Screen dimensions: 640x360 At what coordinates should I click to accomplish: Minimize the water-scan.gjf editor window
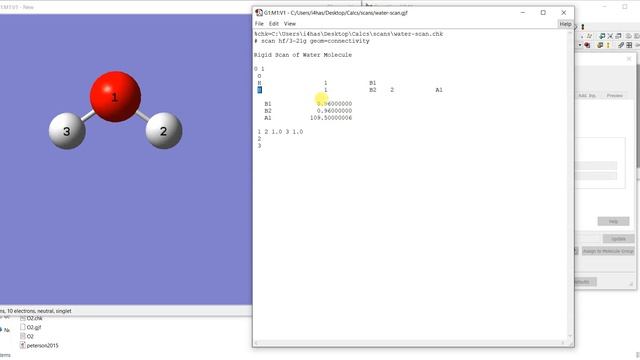click(x=523, y=13)
